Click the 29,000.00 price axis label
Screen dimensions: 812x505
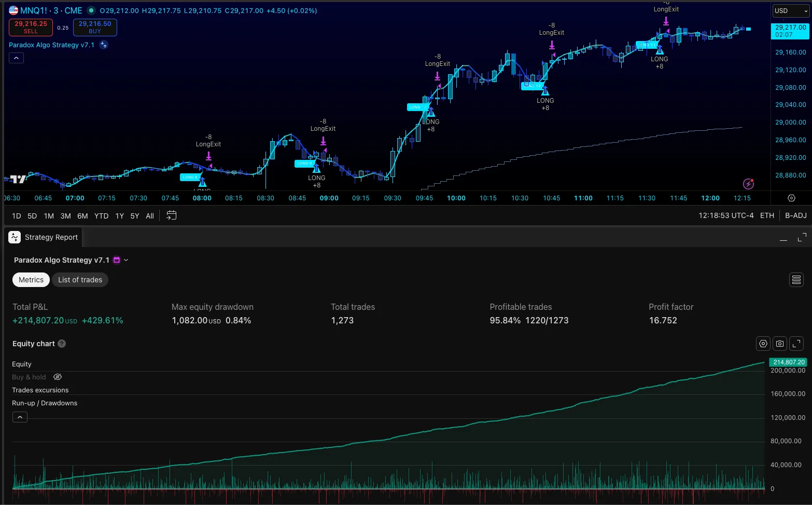click(790, 122)
